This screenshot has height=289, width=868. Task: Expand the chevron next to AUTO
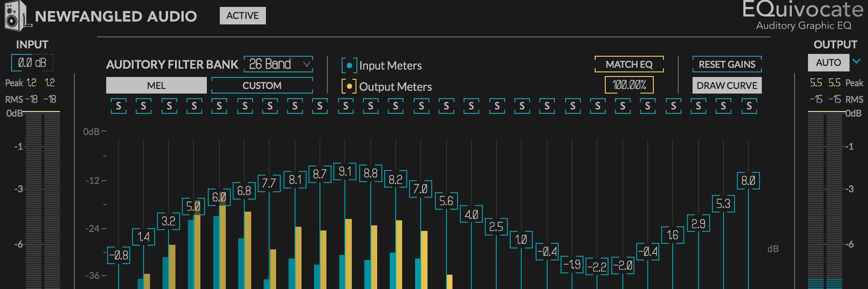856,61
